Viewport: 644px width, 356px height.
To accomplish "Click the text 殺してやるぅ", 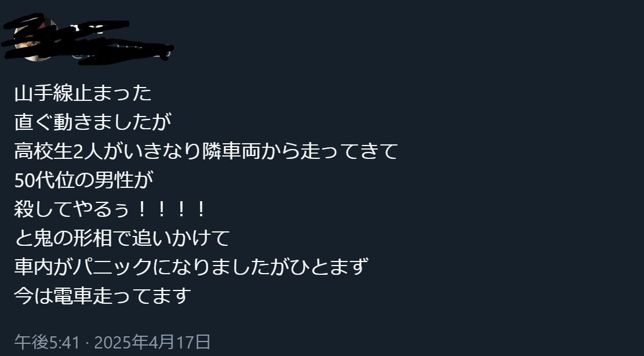I will [x=71, y=209].
